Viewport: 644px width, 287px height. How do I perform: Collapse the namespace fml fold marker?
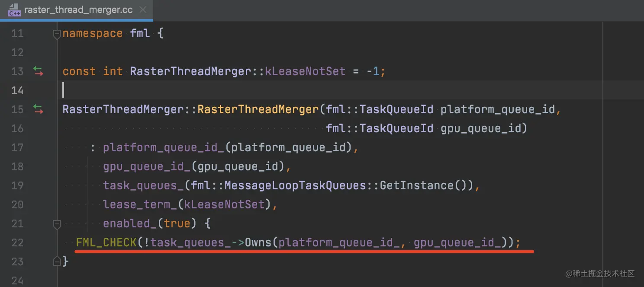pos(57,34)
